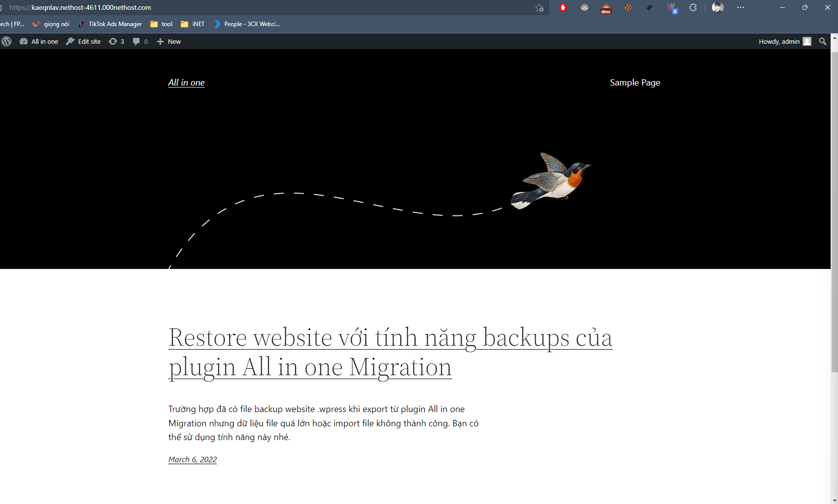Open the cookie extension icon
The width and height of the screenshot is (838, 504).
(628, 7)
